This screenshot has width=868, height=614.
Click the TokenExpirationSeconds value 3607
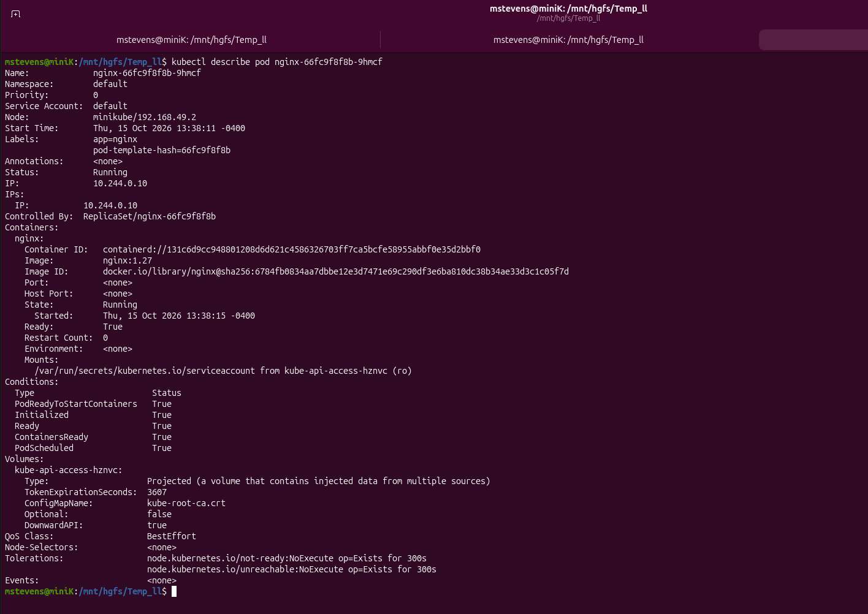click(x=157, y=492)
